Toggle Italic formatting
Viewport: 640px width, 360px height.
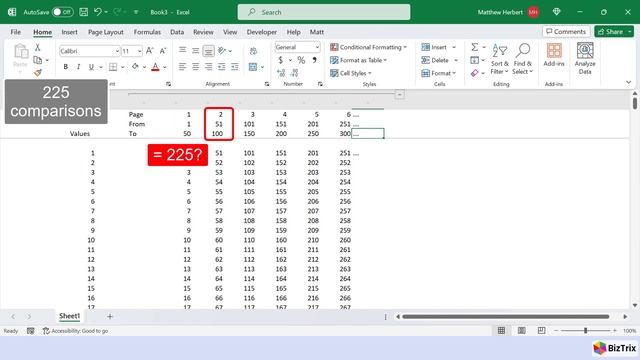coord(78,67)
